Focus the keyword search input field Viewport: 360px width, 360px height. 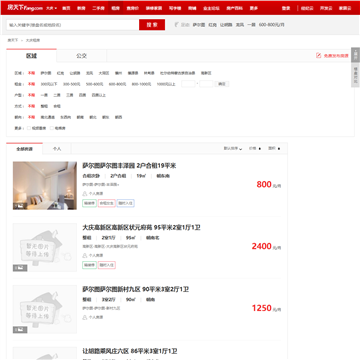point(73,25)
